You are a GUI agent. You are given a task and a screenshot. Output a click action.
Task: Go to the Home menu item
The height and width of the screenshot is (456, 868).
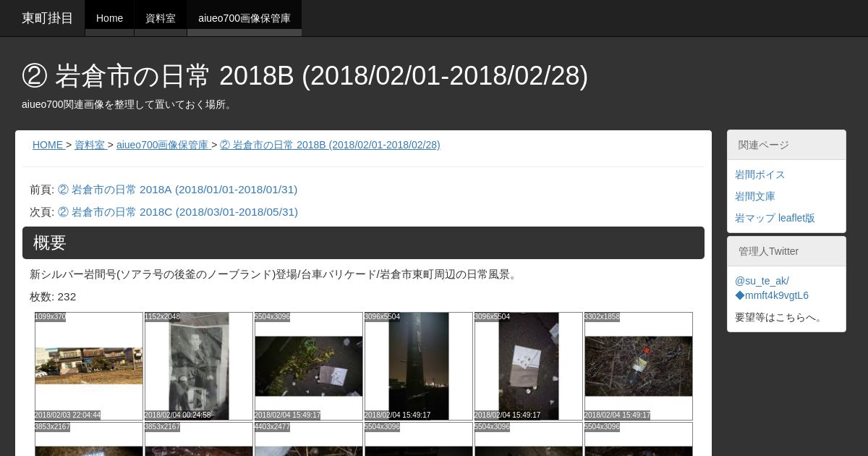109,18
